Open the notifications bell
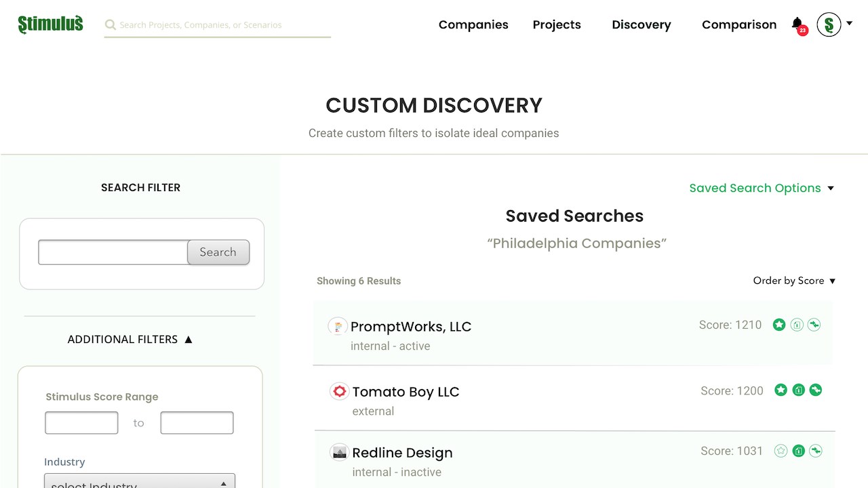 797,24
